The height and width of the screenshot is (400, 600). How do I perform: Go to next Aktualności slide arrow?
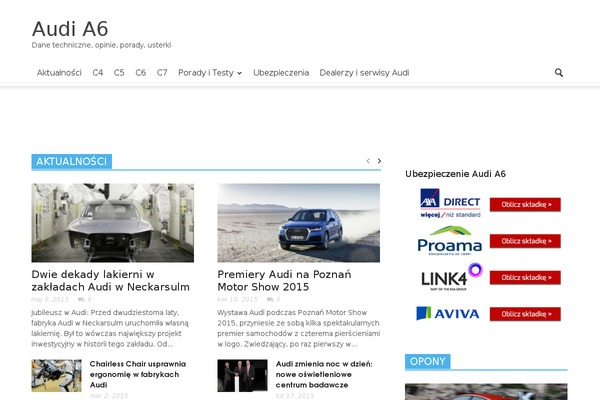379,161
